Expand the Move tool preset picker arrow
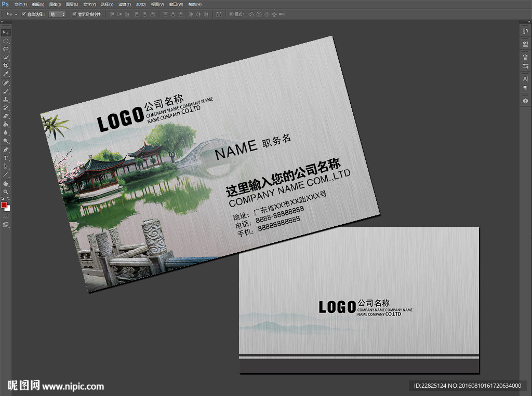Screen dimensions: 532x396 click(16, 14)
